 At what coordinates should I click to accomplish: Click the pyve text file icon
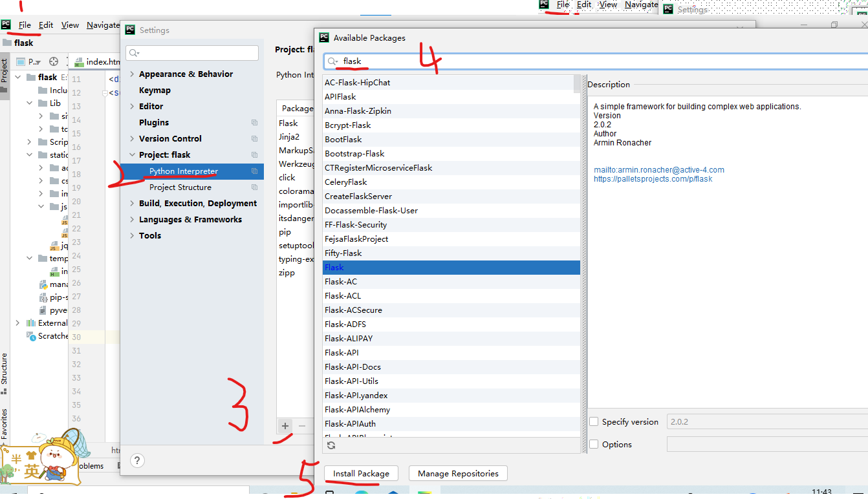coord(43,310)
